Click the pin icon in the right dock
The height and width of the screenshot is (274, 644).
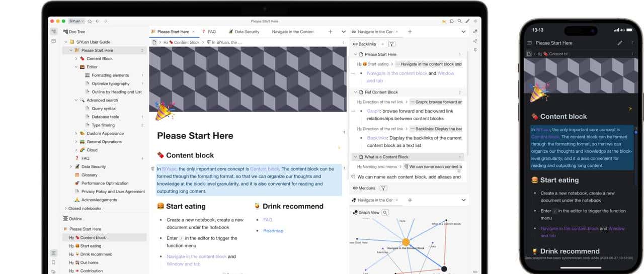pos(475,50)
